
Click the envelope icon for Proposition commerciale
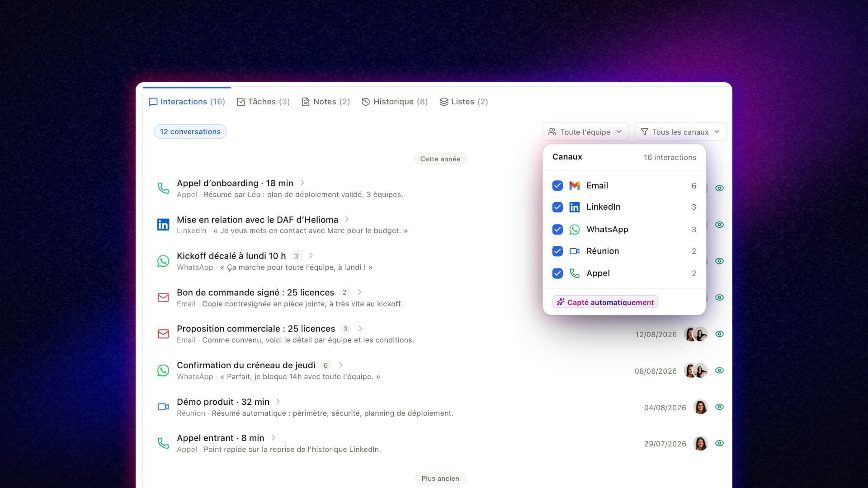tap(163, 334)
